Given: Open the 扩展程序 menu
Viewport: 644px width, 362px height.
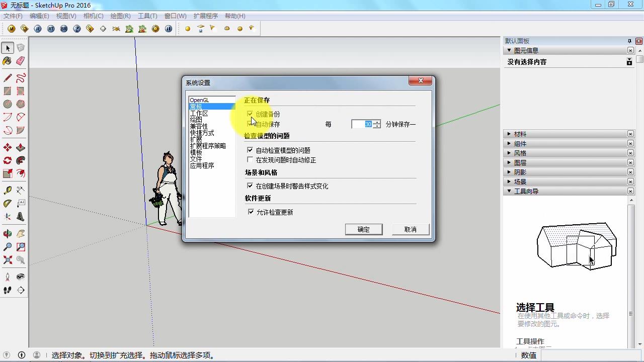Looking at the screenshot, I should click(x=205, y=16).
